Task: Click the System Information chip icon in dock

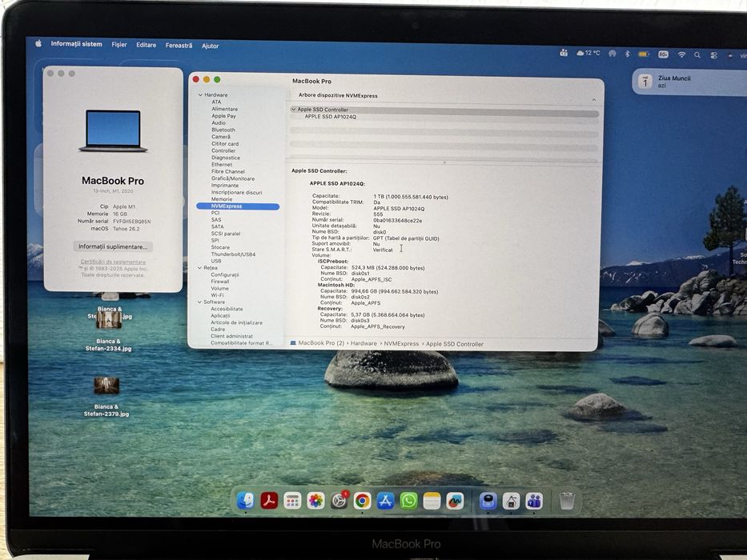Action: click(488, 501)
